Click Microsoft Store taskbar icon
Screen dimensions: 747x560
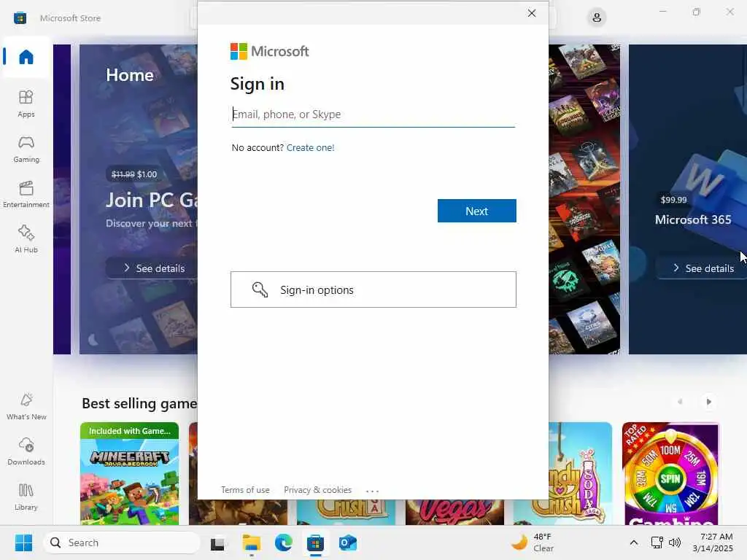click(315, 542)
